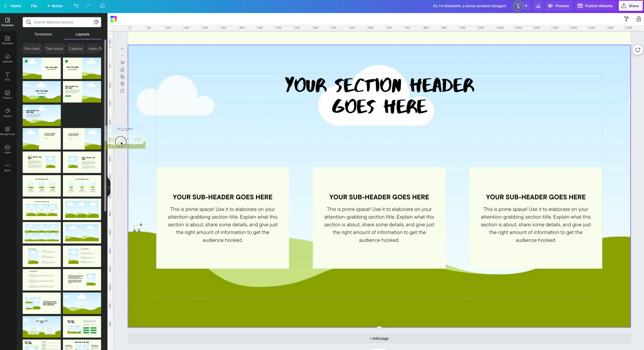This screenshot has height=350, width=644.
Task: Toggle the Preview mode
Action: 559,5
